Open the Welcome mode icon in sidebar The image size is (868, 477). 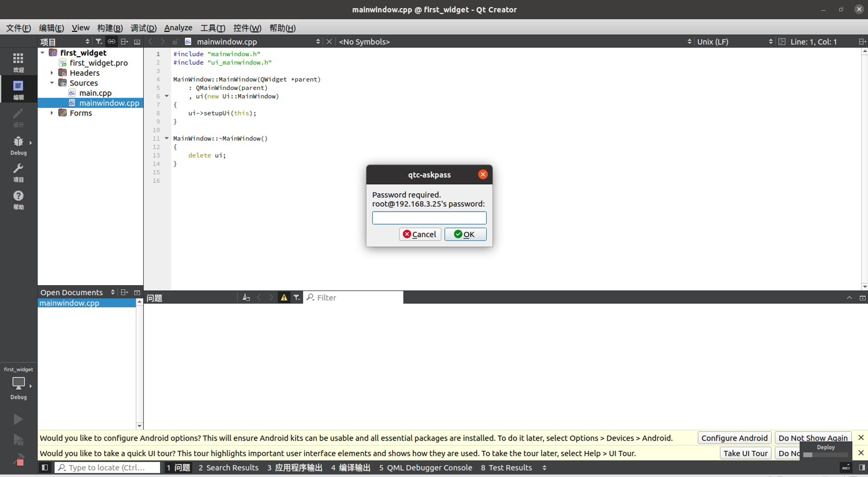[x=18, y=62]
